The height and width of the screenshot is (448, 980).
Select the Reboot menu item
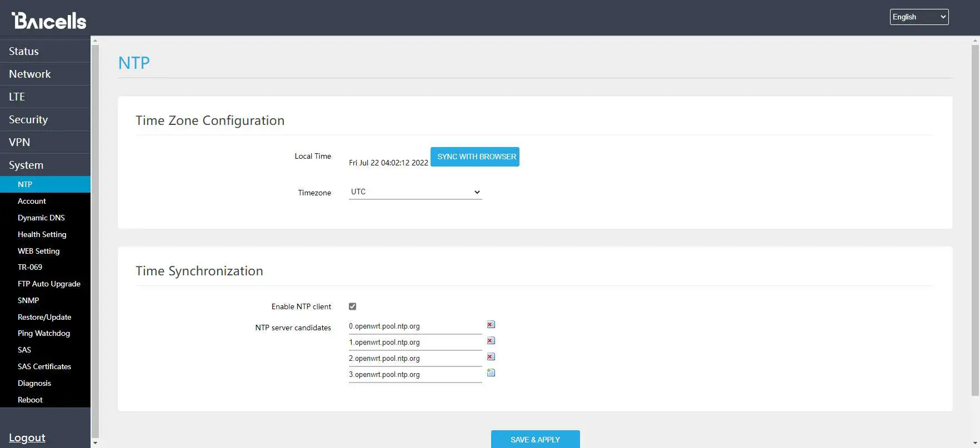click(45, 400)
